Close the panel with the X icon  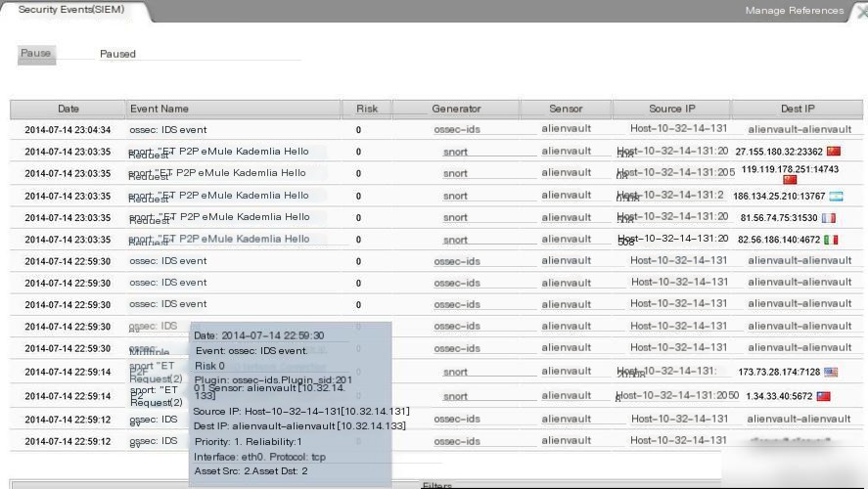tap(862, 12)
